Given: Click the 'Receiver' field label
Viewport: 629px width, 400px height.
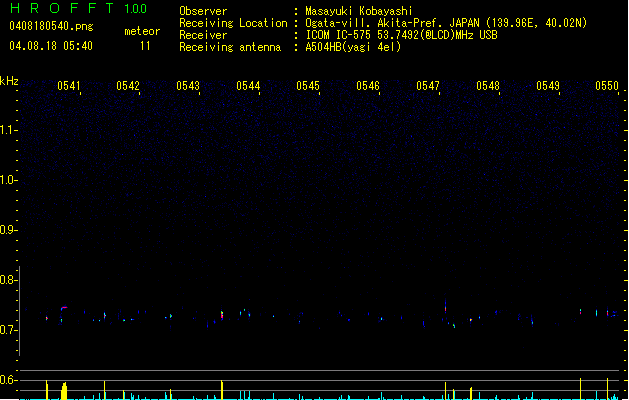Looking at the screenshot, I should click(203, 35).
